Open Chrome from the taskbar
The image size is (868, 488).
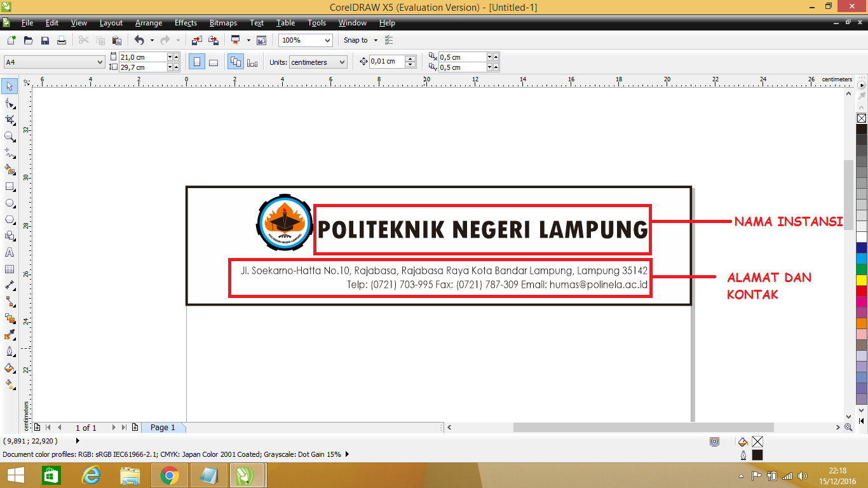[x=169, y=475]
